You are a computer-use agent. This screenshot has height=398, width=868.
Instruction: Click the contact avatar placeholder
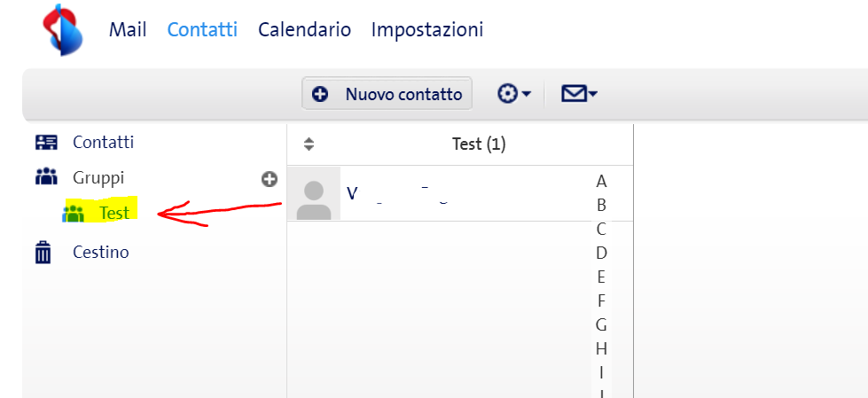pyautogui.click(x=313, y=194)
